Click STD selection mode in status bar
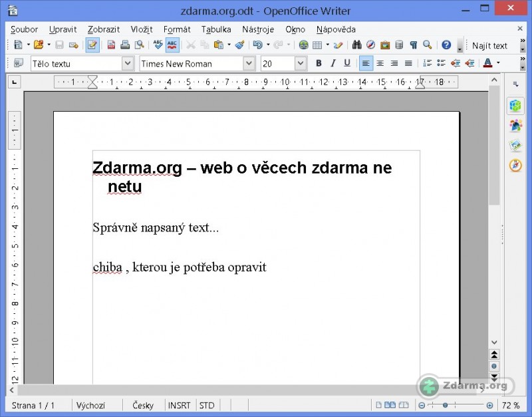The height and width of the screenshot is (417, 532). tap(207, 405)
